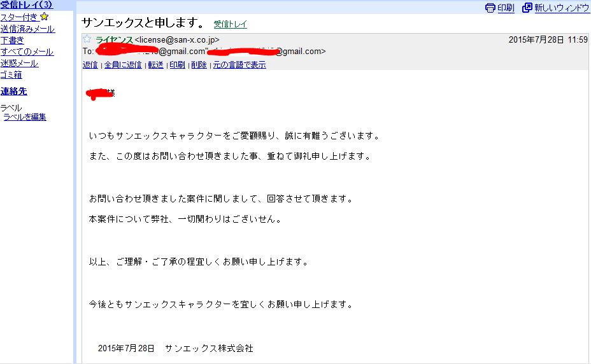Open 下書き drafts folder
This screenshot has width=591, height=364.
pyautogui.click(x=12, y=40)
